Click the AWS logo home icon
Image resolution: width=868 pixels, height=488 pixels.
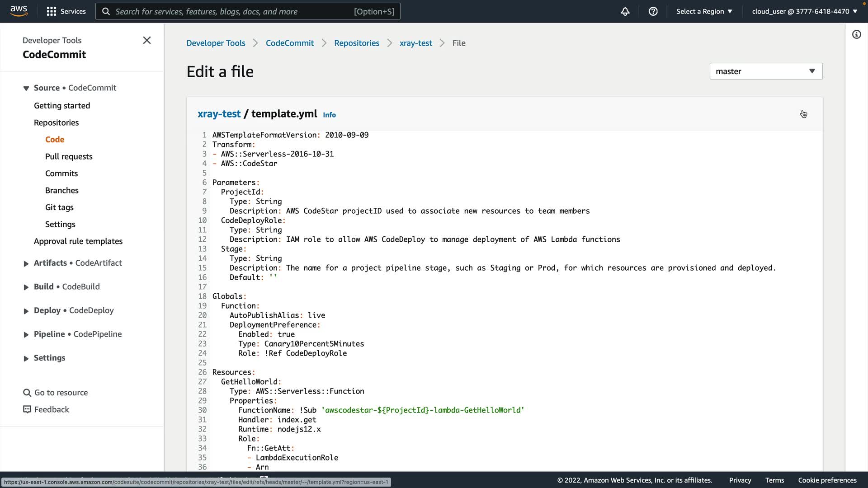pyautogui.click(x=19, y=11)
